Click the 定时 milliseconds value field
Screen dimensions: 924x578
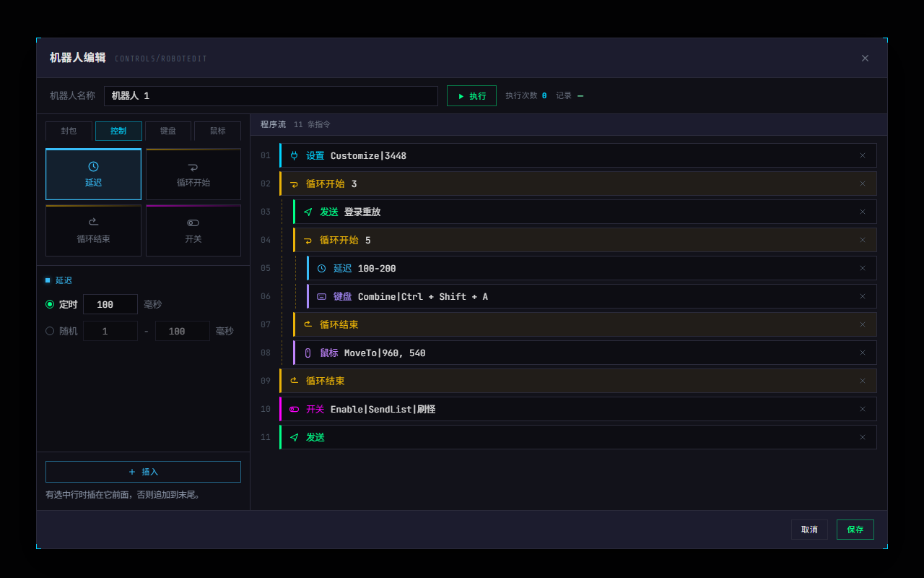tap(110, 304)
